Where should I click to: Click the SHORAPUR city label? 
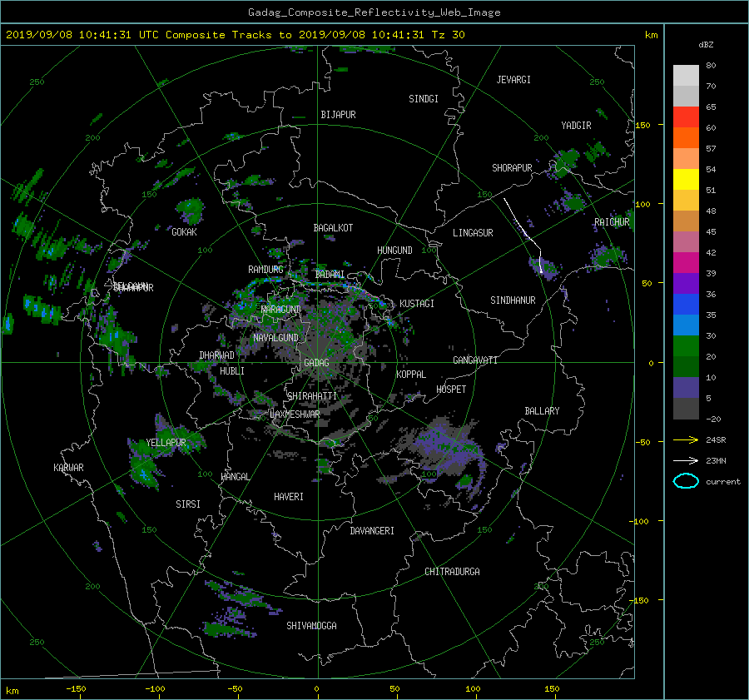(512, 168)
